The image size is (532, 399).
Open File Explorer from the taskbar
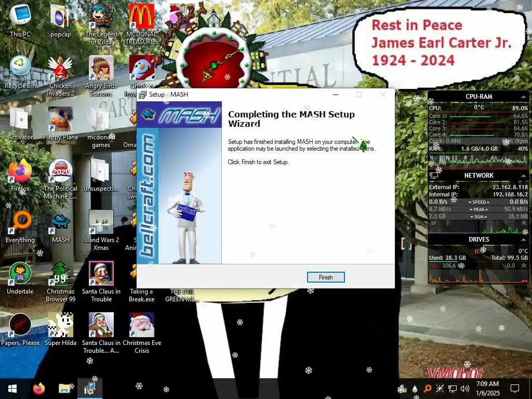64,389
